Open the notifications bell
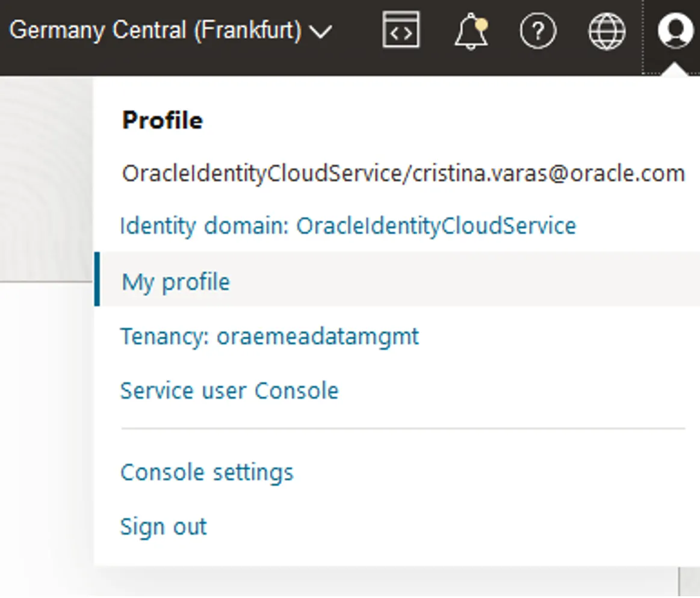 pyautogui.click(x=470, y=31)
